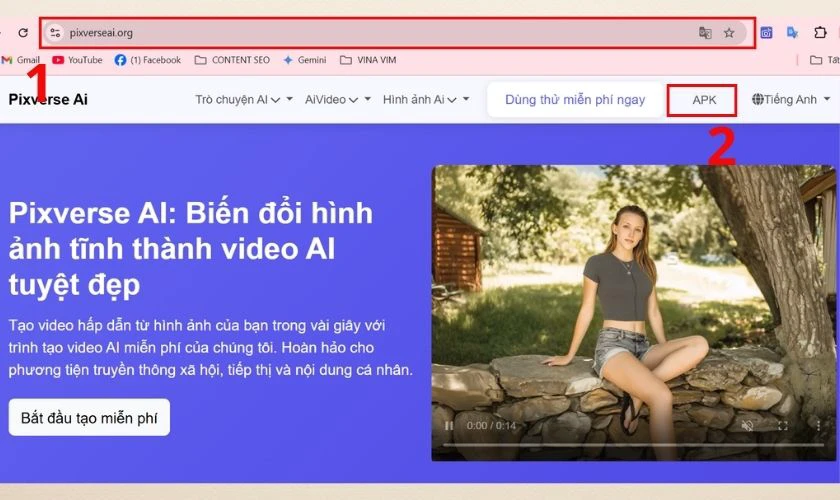Open the translate extension icon in toolbar

[792, 33]
